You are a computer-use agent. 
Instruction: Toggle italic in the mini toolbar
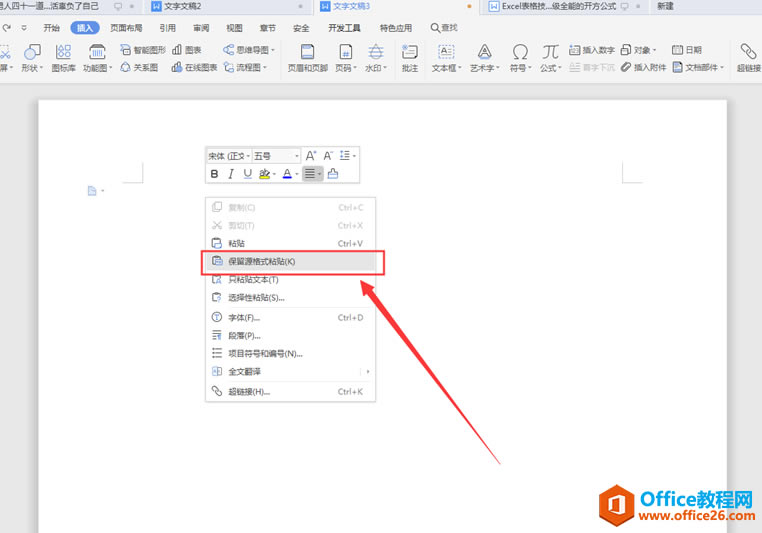tap(231, 174)
